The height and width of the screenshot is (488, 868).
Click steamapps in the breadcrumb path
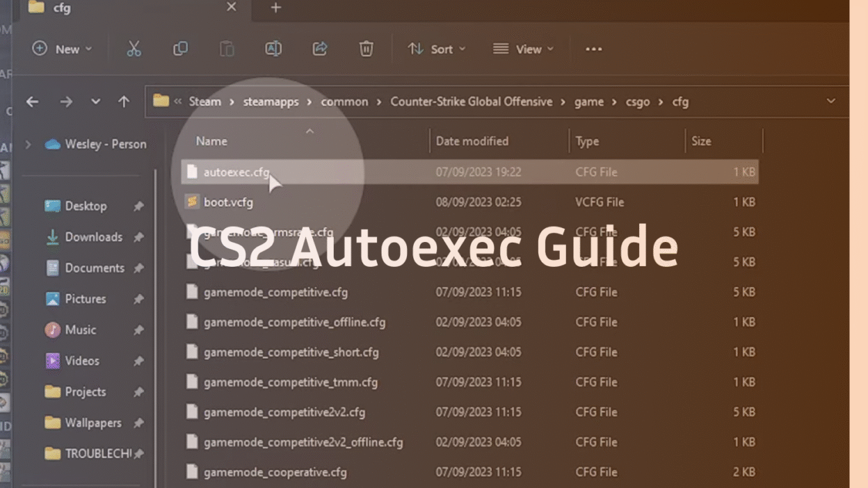click(x=271, y=101)
